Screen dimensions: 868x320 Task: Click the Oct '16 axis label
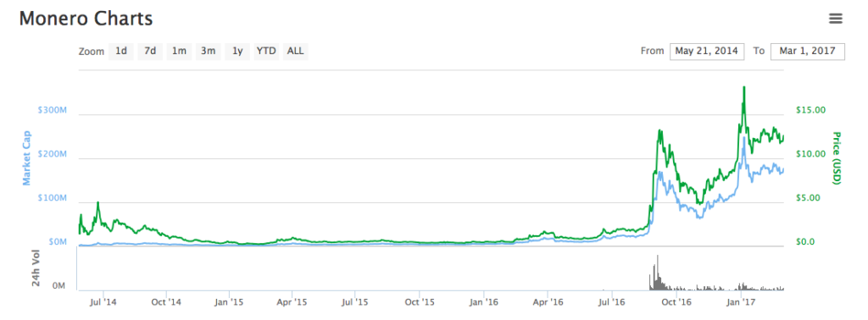pos(676,302)
